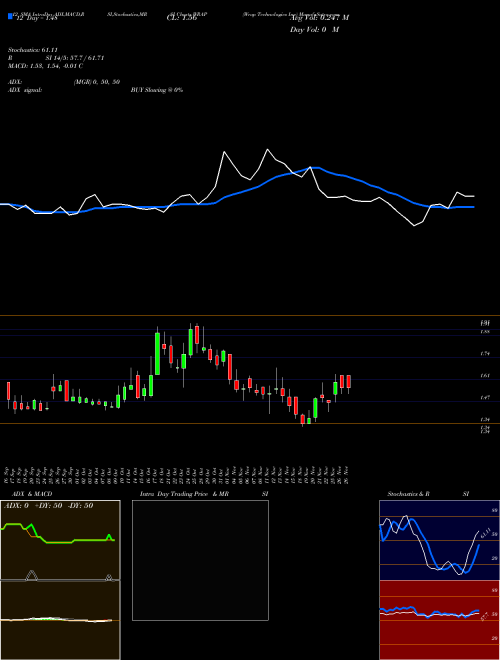Click the 'ADX signal:' label

[x=25, y=90]
